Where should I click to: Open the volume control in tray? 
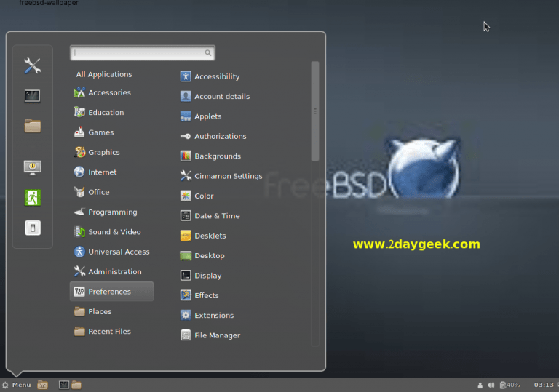[x=491, y=385]
